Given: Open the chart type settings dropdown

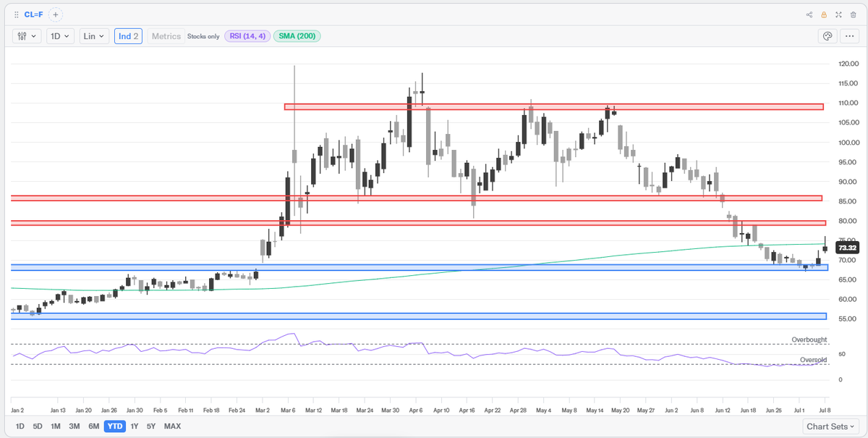Looking at the screenshot, I should (27, 36).
